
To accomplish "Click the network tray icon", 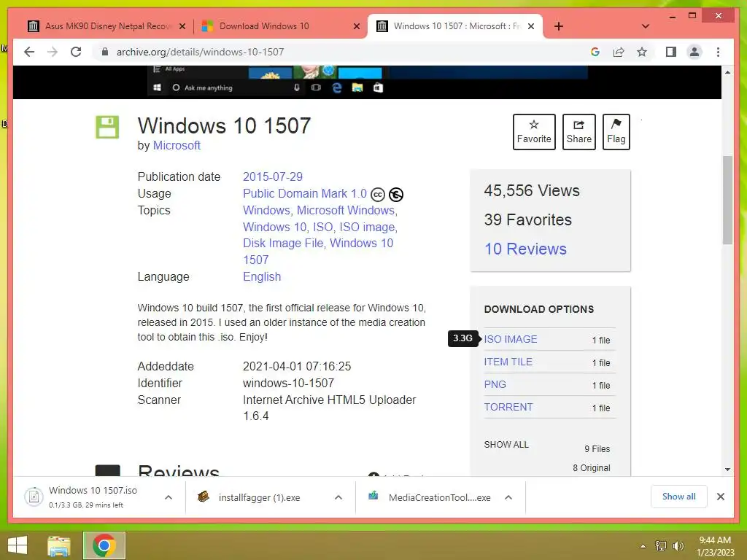I will (x=661, y=546).
